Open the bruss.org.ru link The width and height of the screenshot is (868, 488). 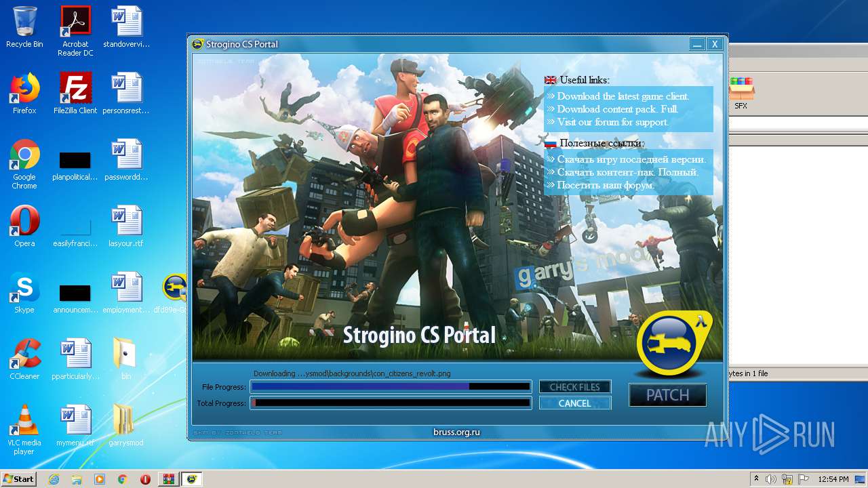pos(456,432)
